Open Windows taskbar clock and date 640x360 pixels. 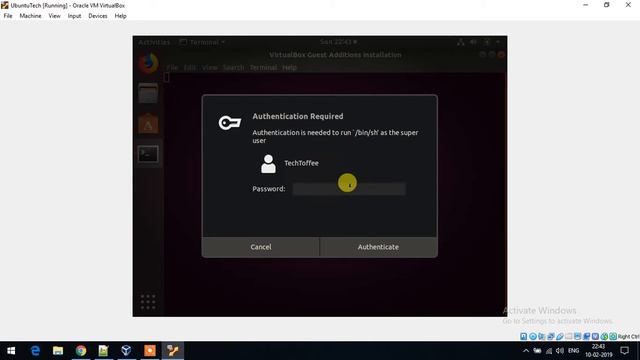coord(598,351)
